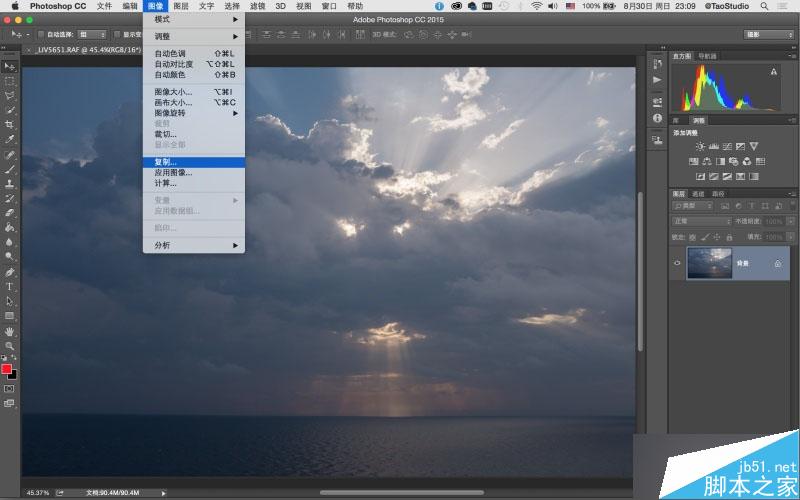Select the Brush tool
The width and height of the screenshot is (800, 500).
tap(9, 169)
